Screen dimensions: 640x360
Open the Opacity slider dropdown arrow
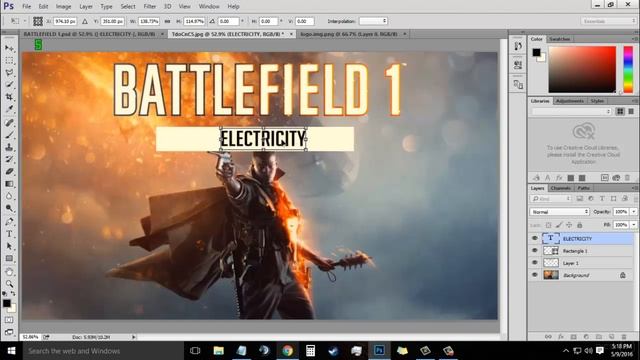pyautogui.click(x=633, y=212)
